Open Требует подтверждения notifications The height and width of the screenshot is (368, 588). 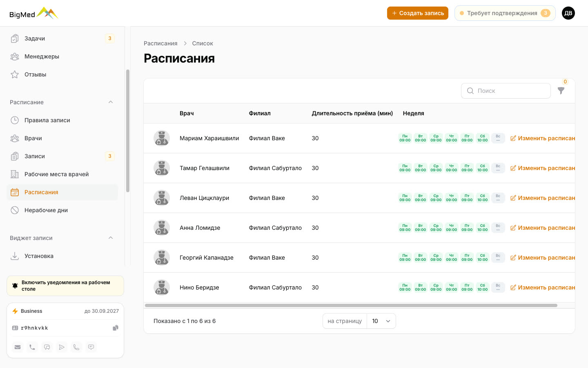505,13
